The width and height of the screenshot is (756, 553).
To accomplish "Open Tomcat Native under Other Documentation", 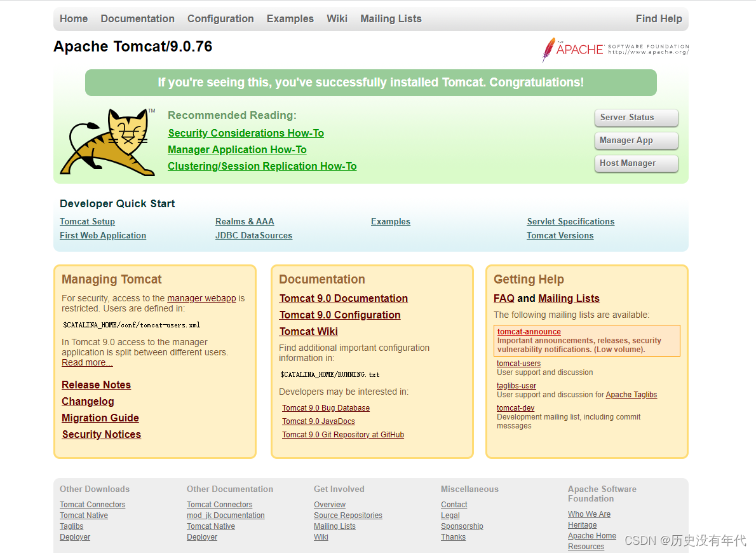I will [x=211, y=526].
